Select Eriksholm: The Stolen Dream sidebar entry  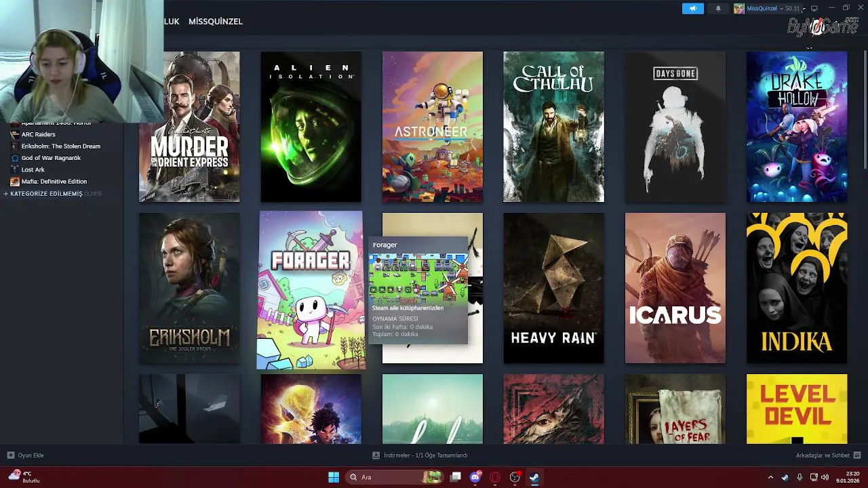pyautogui.click(x=61, y=146)
